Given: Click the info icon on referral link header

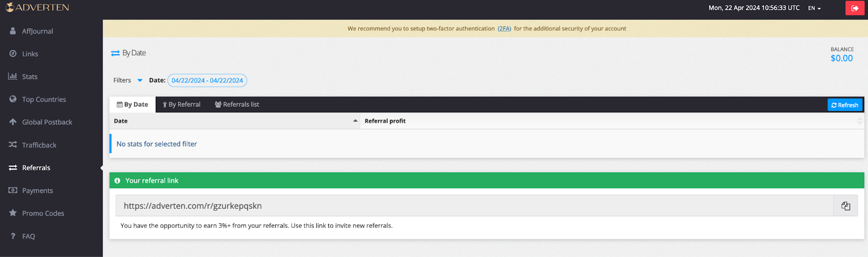Looking at the screenshot, I should (117, 181).
